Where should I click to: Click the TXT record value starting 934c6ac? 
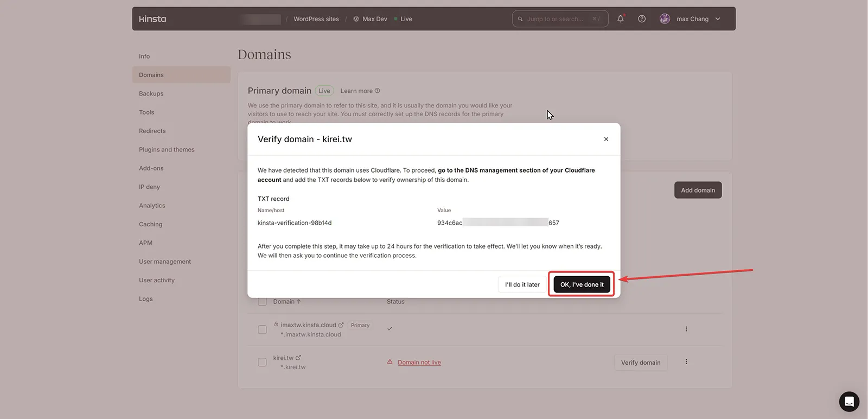click(498, 223)
